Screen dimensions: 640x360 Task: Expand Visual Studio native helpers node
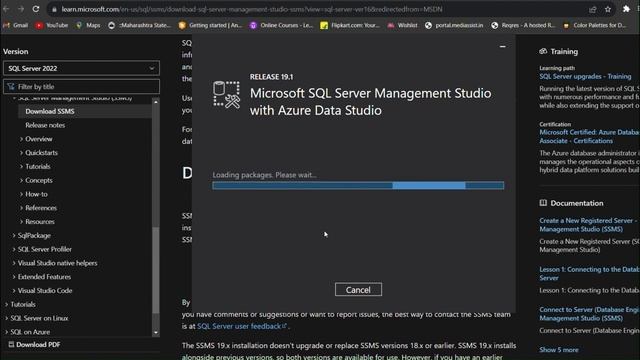(x=14, y=263)
